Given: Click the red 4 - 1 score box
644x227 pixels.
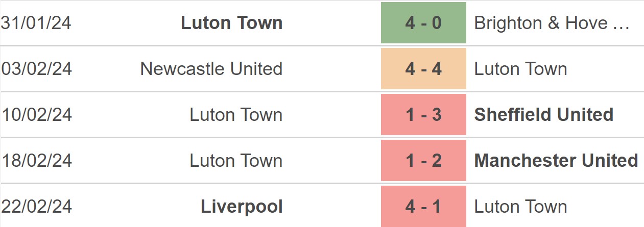Looking at the screenshot, I should [x=423, y=207].
